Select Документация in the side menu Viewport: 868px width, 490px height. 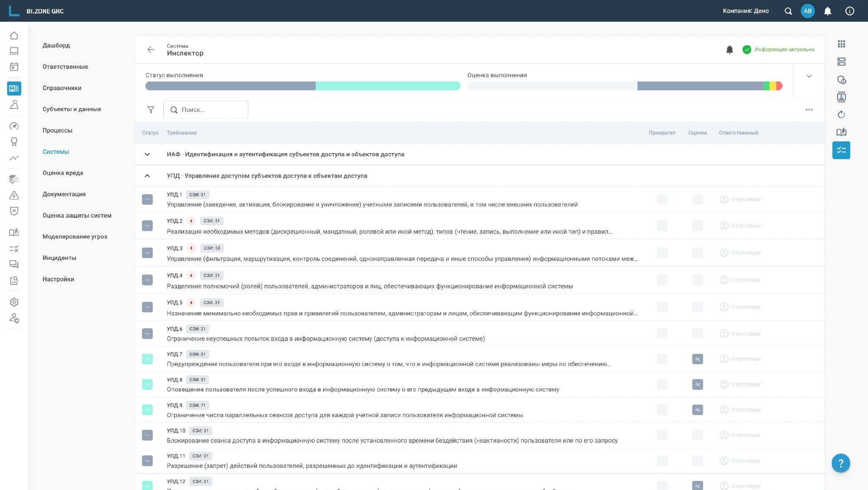pos(64,194)
